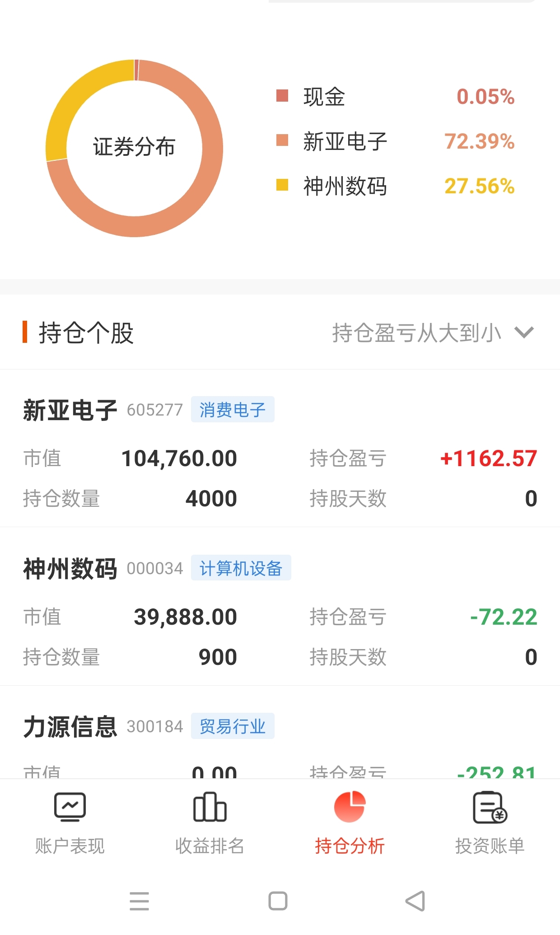Tap the 计算机设备 industry tag

(241, 568)
